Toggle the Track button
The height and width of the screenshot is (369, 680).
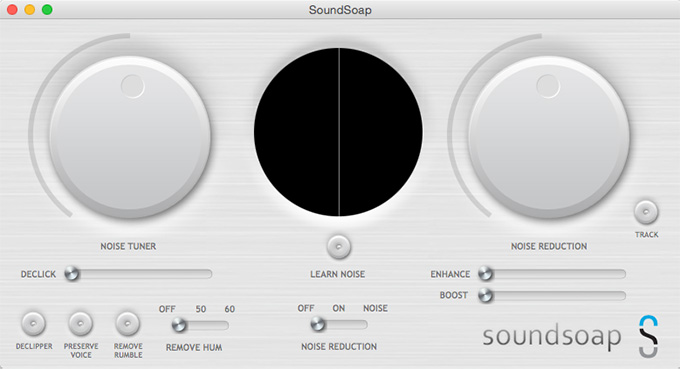pyautogui.click(x=646, y=212)
